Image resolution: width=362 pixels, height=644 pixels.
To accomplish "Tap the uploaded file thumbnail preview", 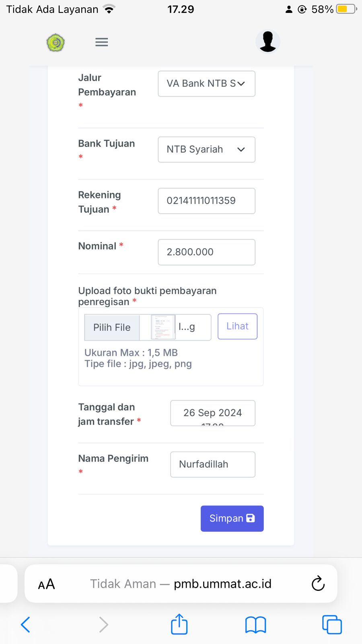I will 163,327.
